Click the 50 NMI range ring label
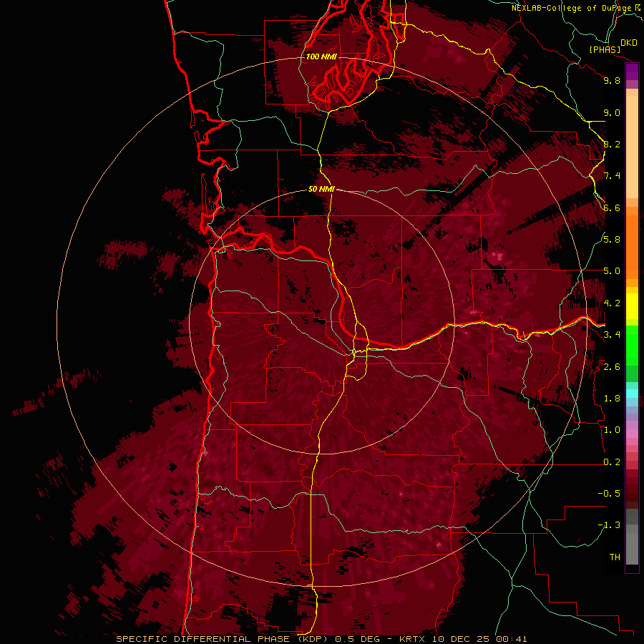This screenshot has height=644, width=644. click(321, 189)
